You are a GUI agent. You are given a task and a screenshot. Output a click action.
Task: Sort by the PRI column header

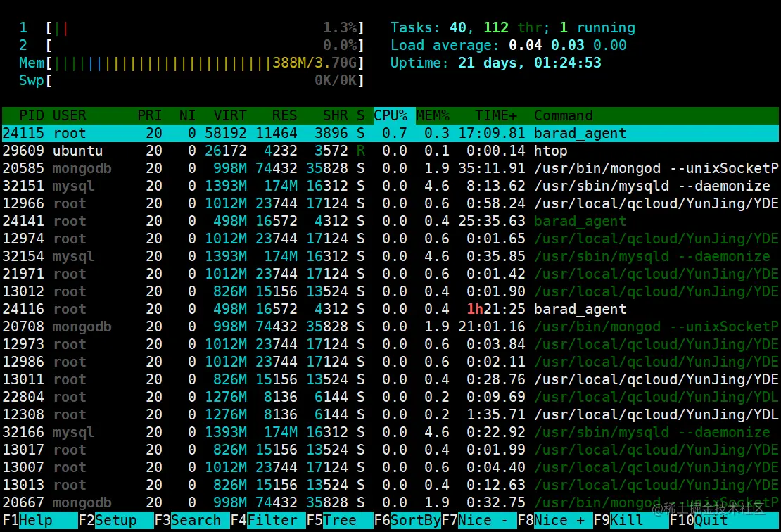coord(149,115)
